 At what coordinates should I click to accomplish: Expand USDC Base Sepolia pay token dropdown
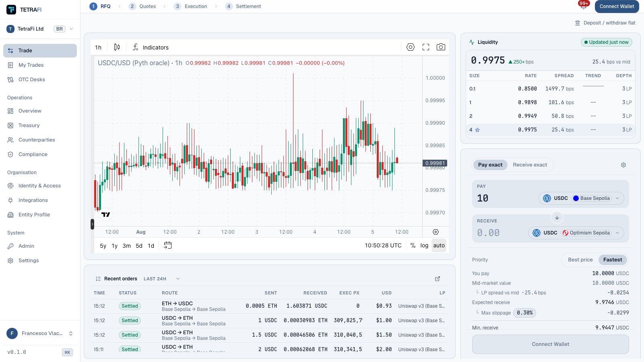pos(581,198)
